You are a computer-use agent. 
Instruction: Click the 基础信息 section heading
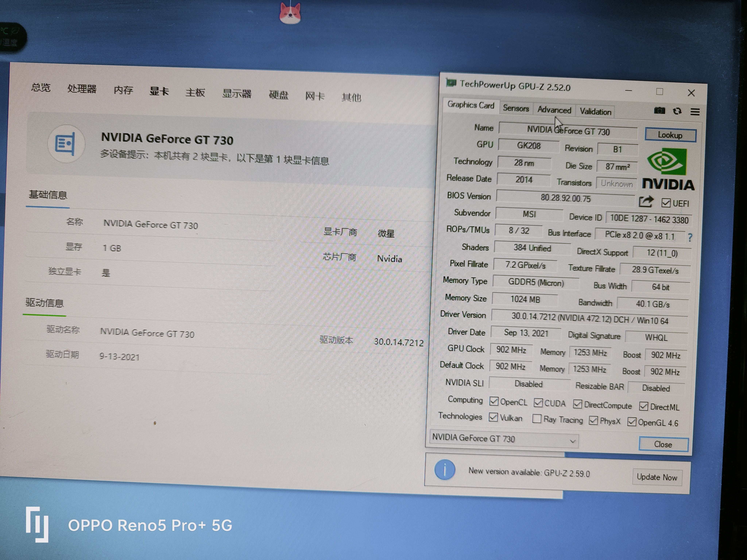point(48,195)
